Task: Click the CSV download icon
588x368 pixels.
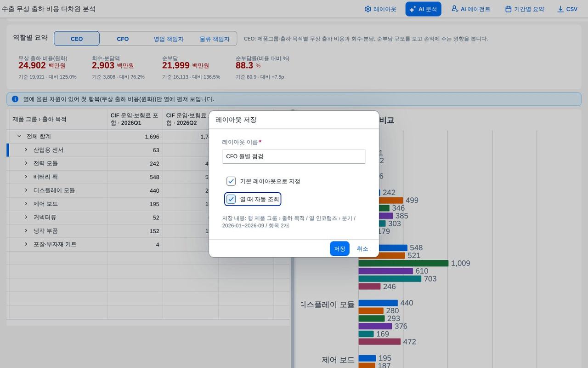Action: [x=560, y=9]
